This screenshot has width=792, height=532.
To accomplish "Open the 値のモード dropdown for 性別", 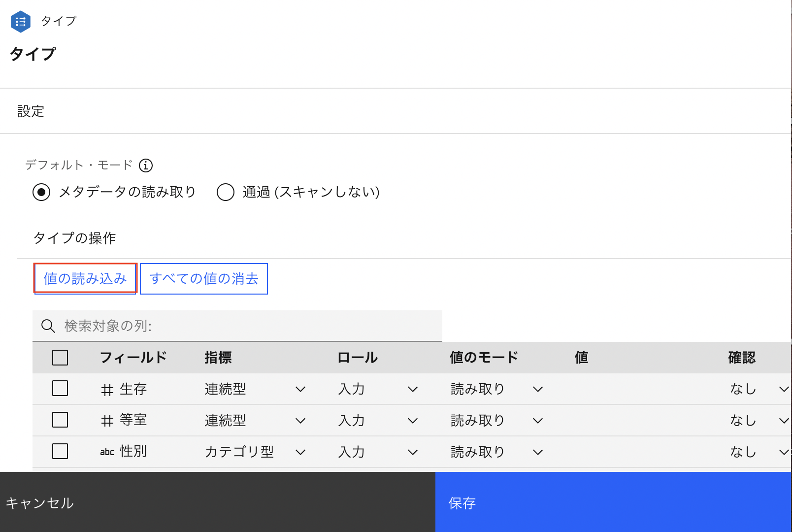I will tap(537, 452).
